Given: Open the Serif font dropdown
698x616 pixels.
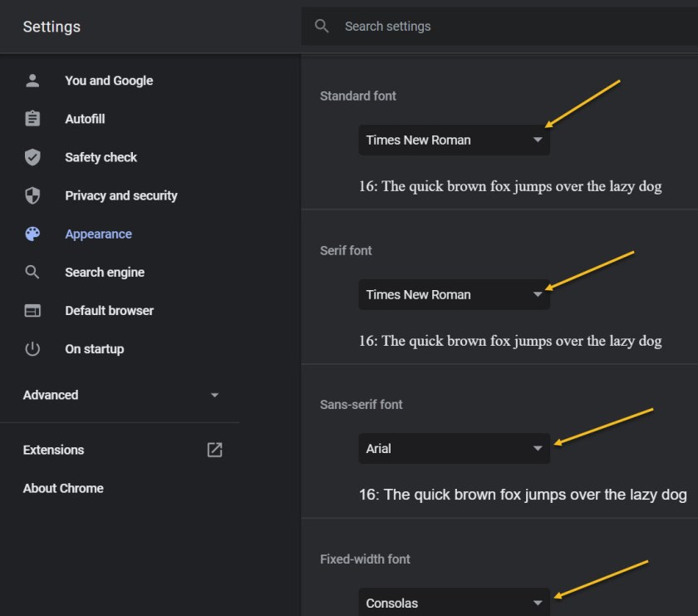Looking at the screenshot, I should click(x=454, y=294).
